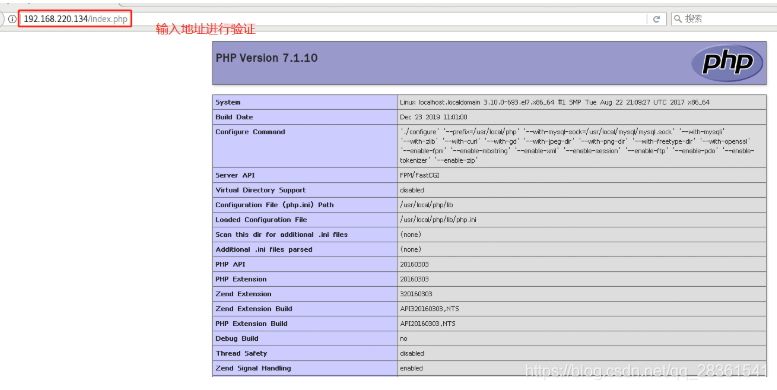Select the PHP Extension Build label

251,324
